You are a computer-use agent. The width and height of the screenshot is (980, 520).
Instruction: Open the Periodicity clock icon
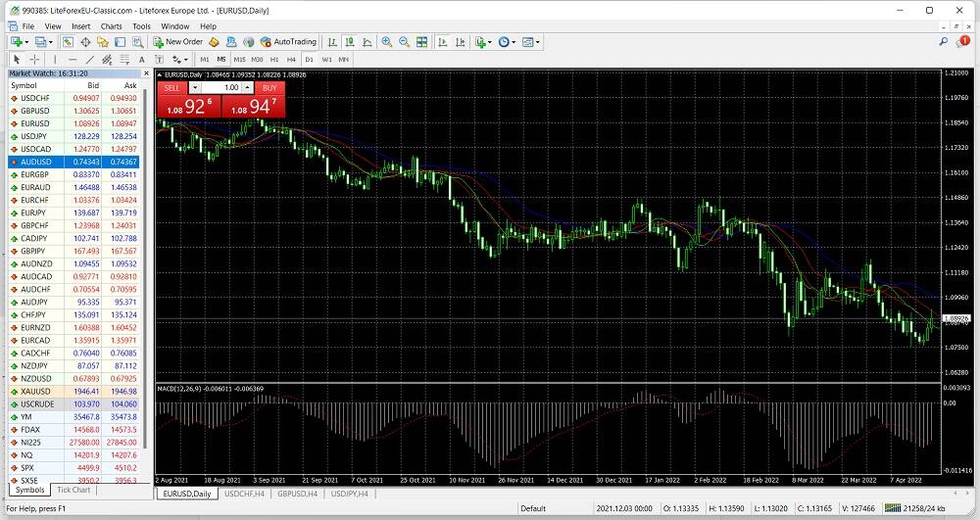(504, 42)
